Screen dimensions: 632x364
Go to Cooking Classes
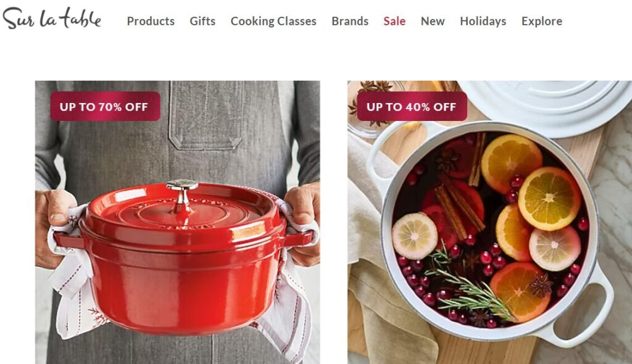tap(273, 21)
